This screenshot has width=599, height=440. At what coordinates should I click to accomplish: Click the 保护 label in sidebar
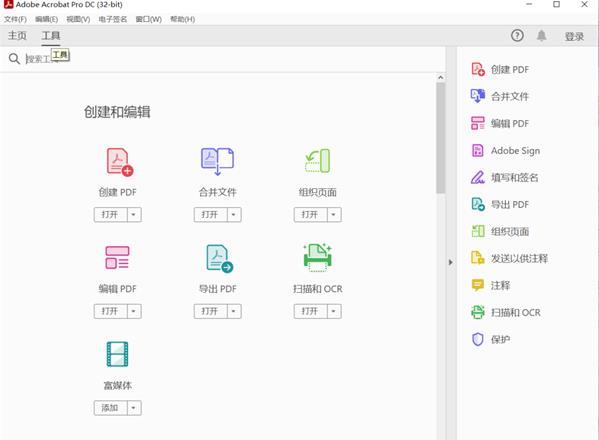pyautogui.click(x=500, y=340)
